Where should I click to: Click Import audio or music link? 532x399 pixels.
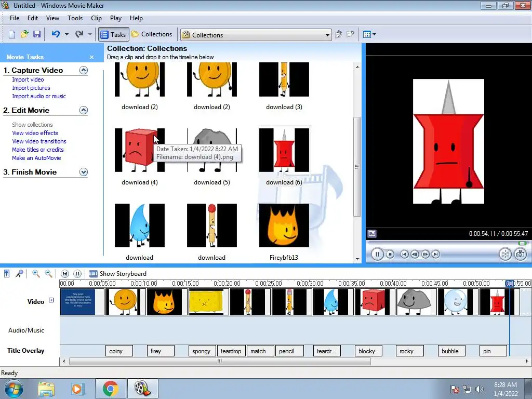click(39, 96)
